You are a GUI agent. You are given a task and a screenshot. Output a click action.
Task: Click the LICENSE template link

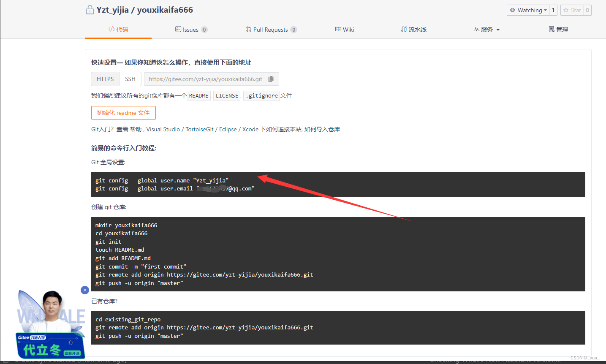point(227,96)
